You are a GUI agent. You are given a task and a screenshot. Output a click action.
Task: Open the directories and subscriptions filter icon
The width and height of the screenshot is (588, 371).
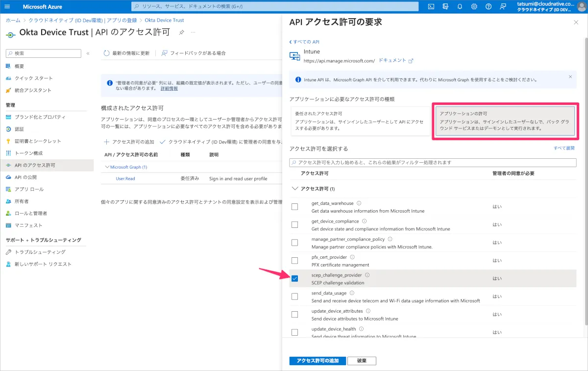click(x=445, y=6)
